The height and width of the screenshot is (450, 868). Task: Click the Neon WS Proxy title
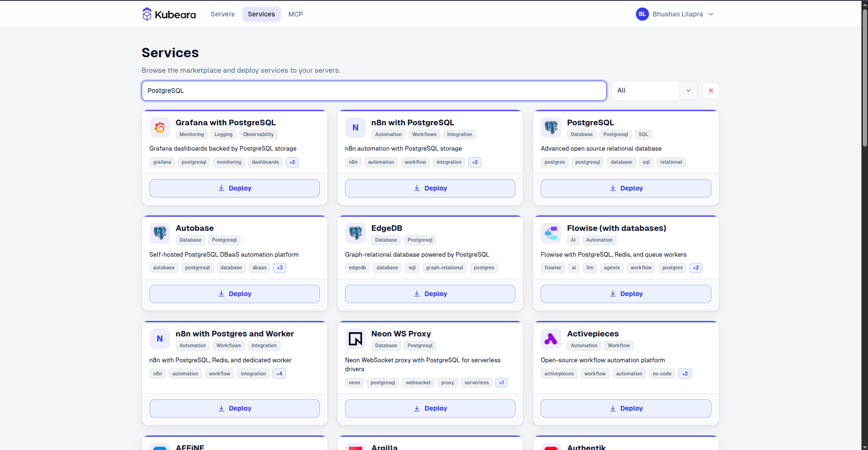pos(401,334)
